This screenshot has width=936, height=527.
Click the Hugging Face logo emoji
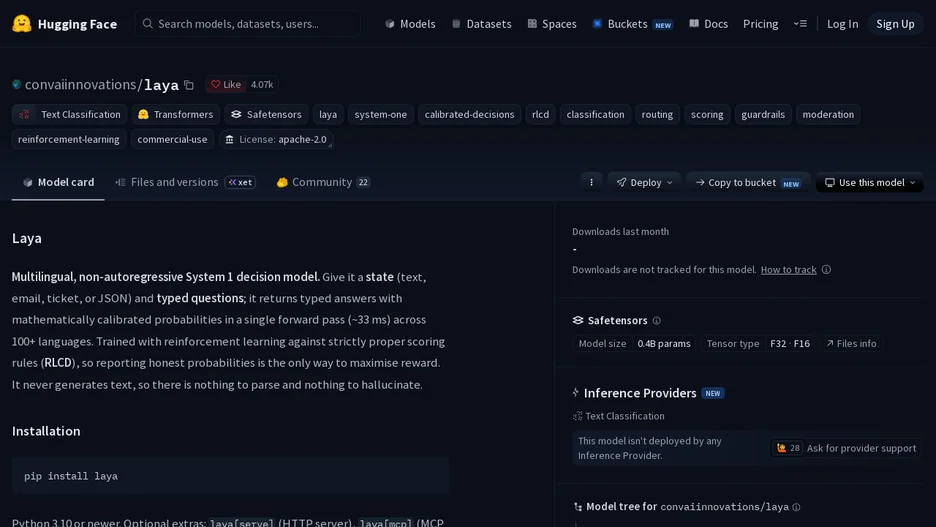click(x=21, y=24)
